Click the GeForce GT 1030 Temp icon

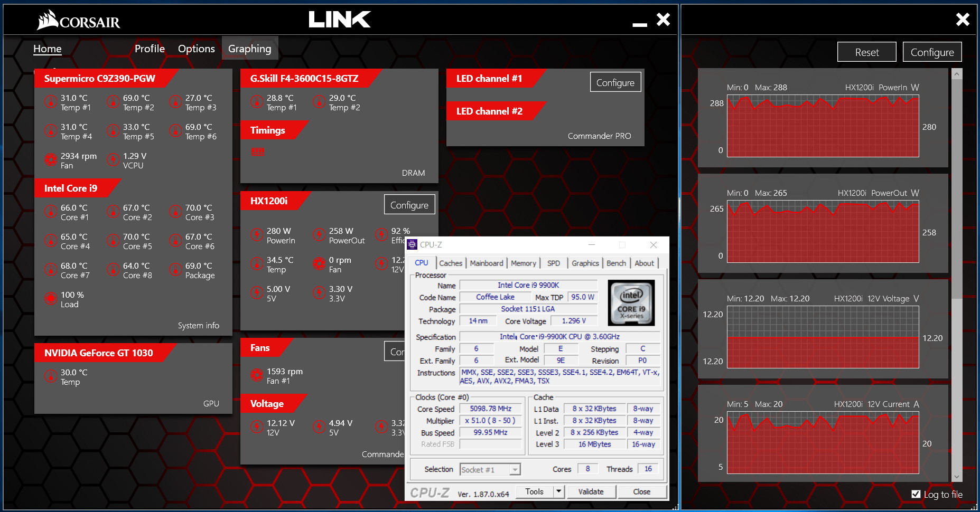point(51,376)
